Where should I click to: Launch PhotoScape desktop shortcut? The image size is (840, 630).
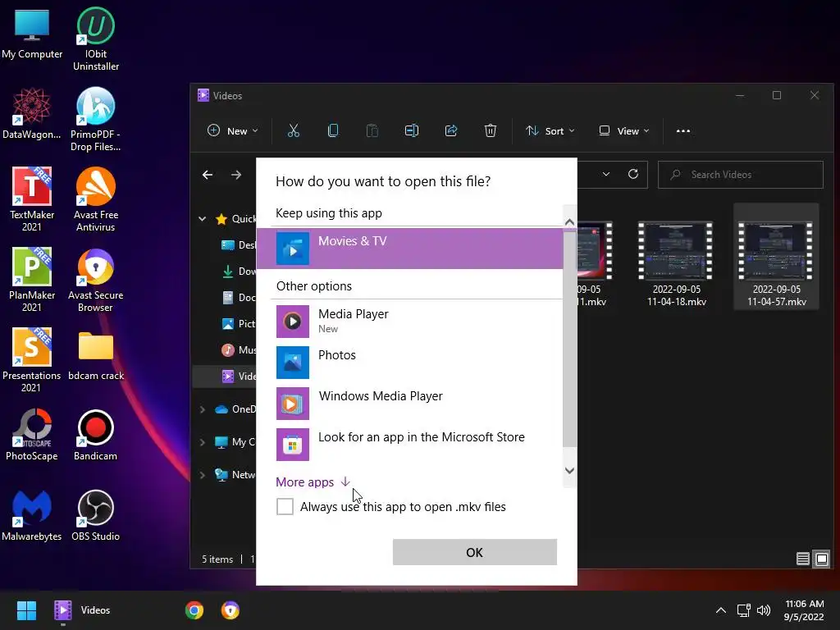32,435
